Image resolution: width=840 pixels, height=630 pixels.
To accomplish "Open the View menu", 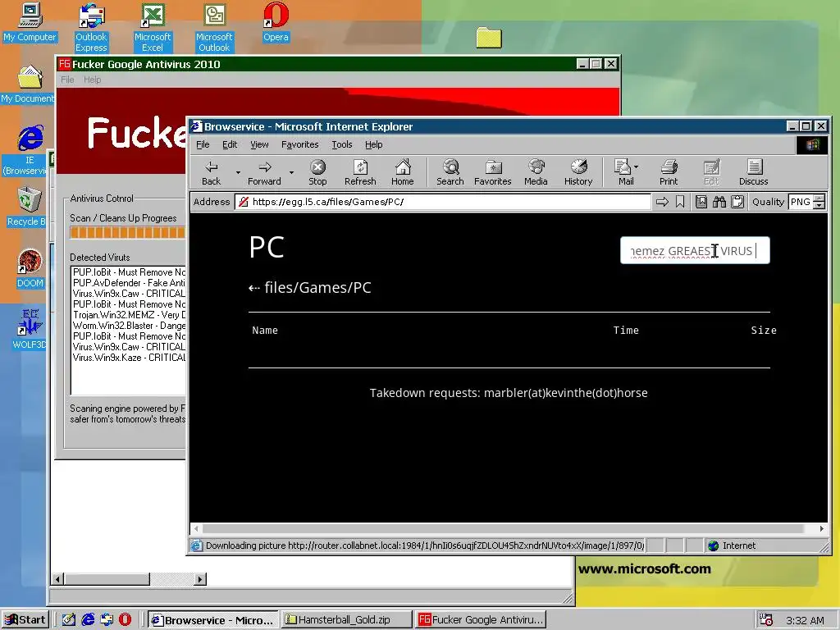I will click(259, 144).
